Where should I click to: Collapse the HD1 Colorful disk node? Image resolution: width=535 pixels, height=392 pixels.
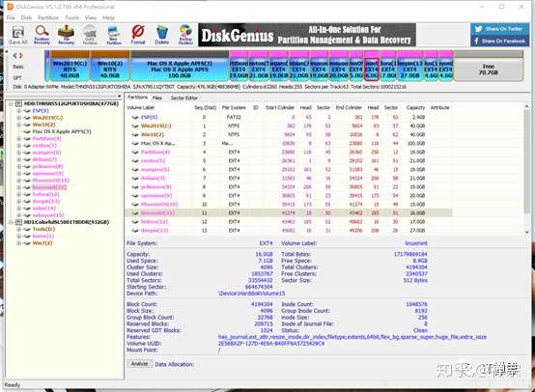(x=11, y=222)
